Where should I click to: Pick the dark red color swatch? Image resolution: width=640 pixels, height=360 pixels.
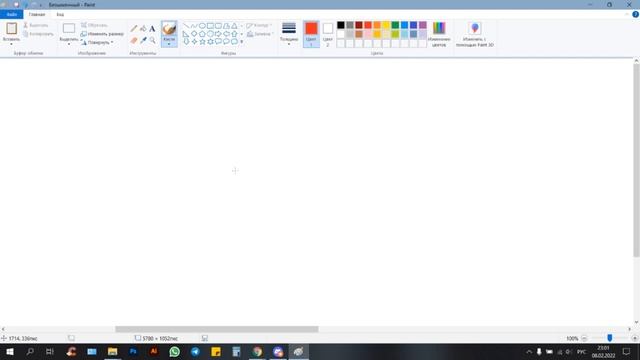[359, 25]
